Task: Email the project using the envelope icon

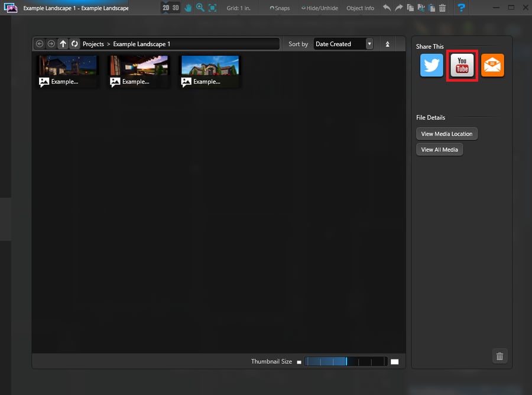Action: (492, 66)
